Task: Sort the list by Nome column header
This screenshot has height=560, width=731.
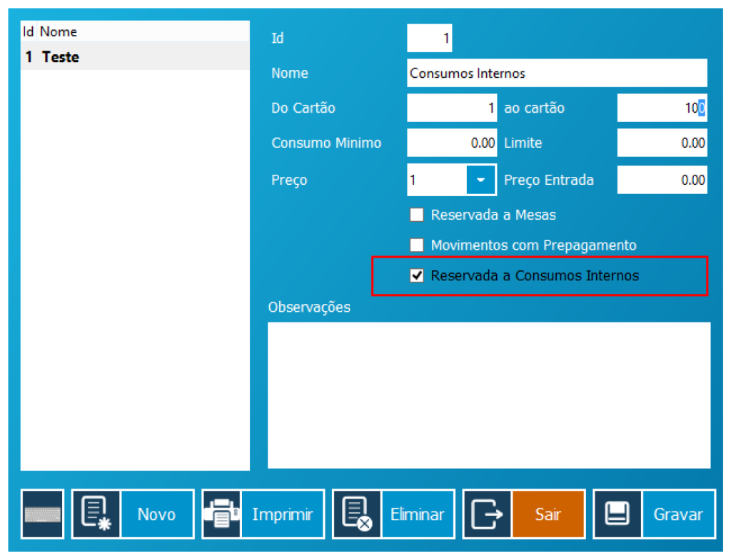Action: [59, 31]
